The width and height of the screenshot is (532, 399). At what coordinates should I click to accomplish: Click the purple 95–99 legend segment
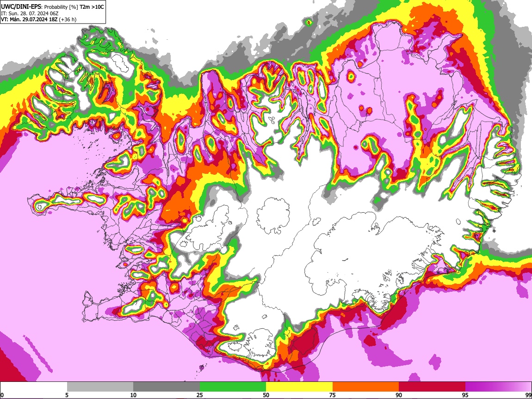pos(498,387)
